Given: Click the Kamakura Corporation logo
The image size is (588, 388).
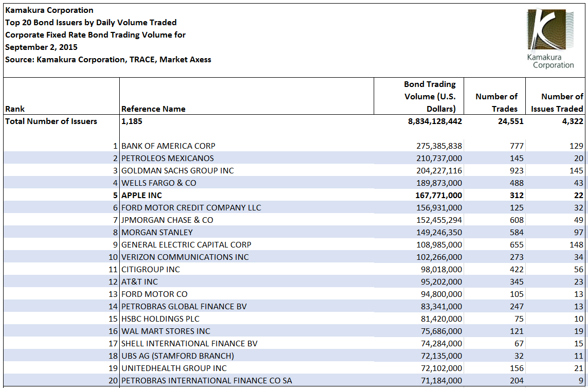Looking at the screenshot, I should coord(550,38).
